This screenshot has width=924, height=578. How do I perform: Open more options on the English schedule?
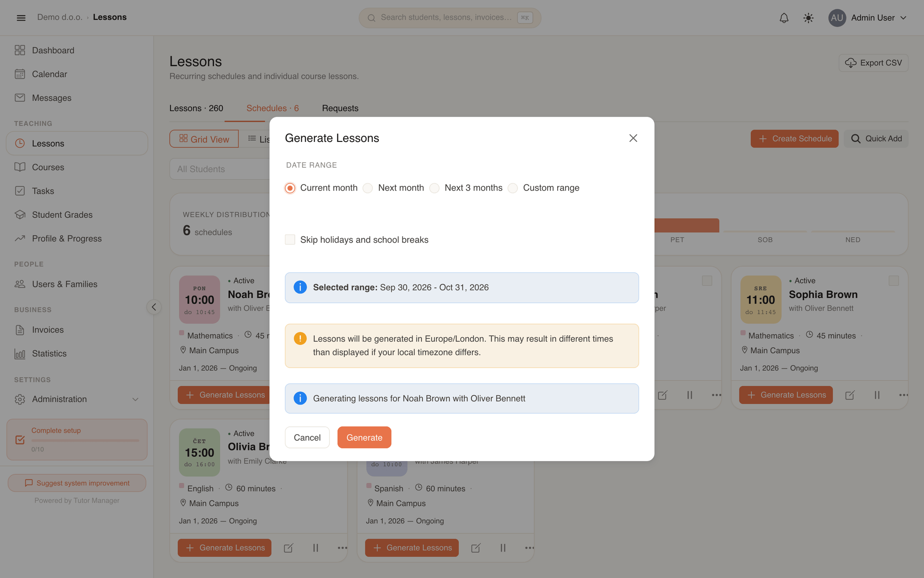coord(342,548)
